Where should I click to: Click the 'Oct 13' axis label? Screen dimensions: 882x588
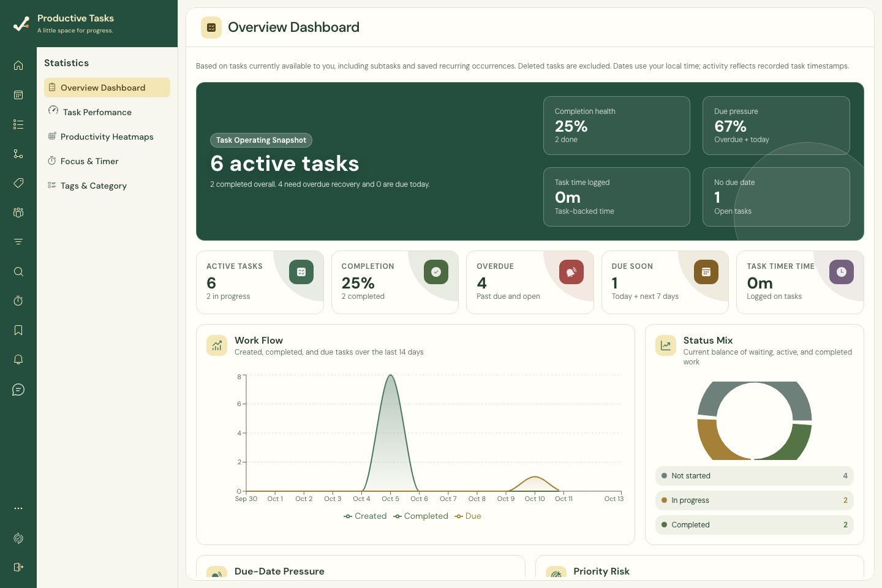(614, 499)
